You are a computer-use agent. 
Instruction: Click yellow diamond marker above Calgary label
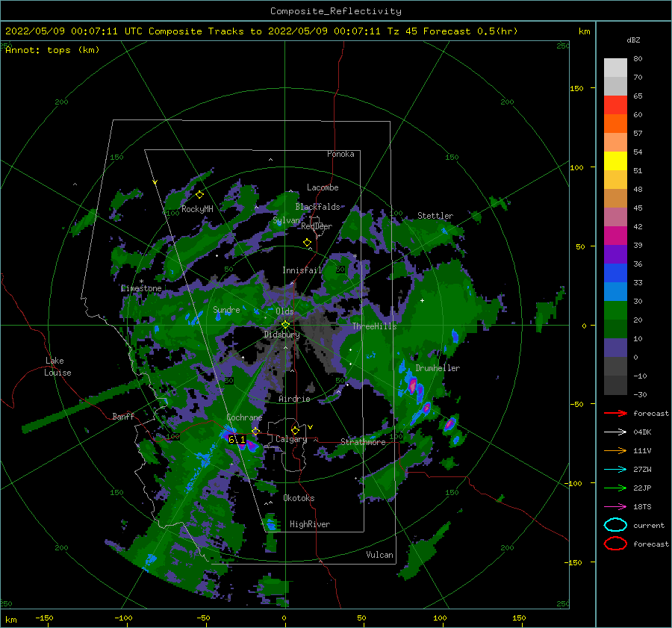click(295, 430)
